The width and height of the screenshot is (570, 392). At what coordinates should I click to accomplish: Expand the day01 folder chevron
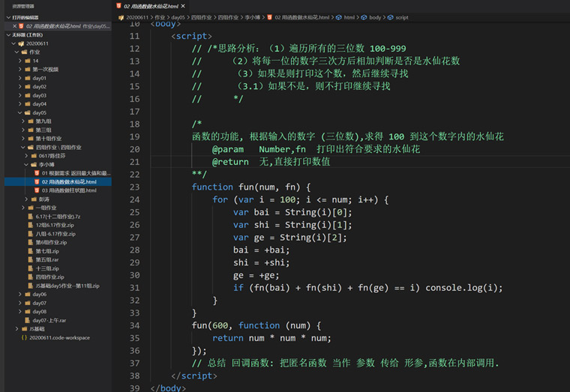pos(20,78)
